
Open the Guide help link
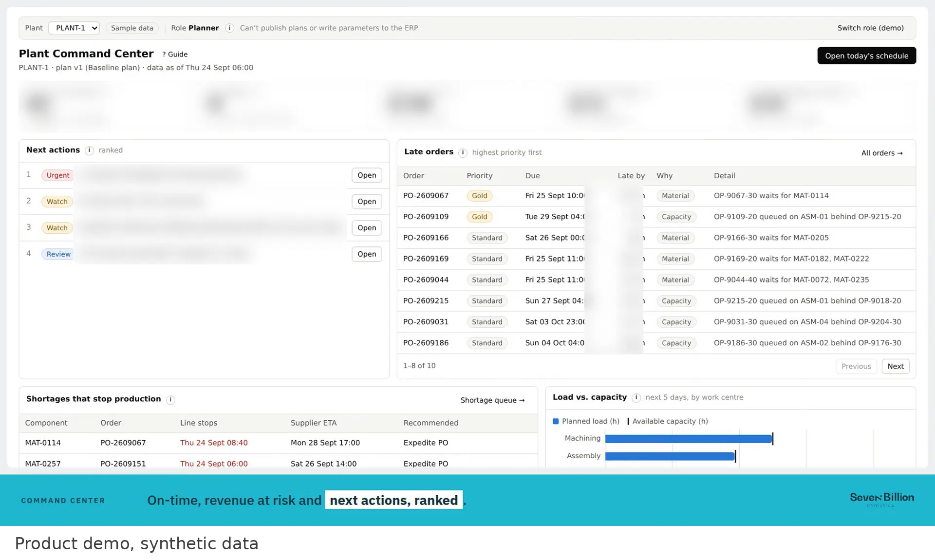(x=175, y=54)
